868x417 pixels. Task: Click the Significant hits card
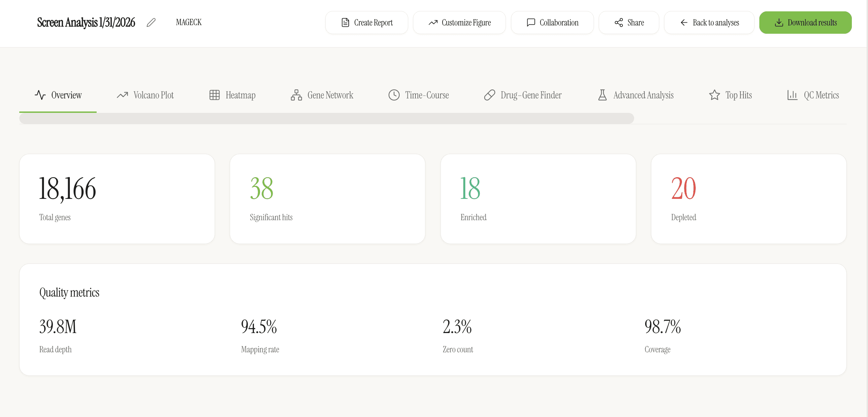click(327, 199)
